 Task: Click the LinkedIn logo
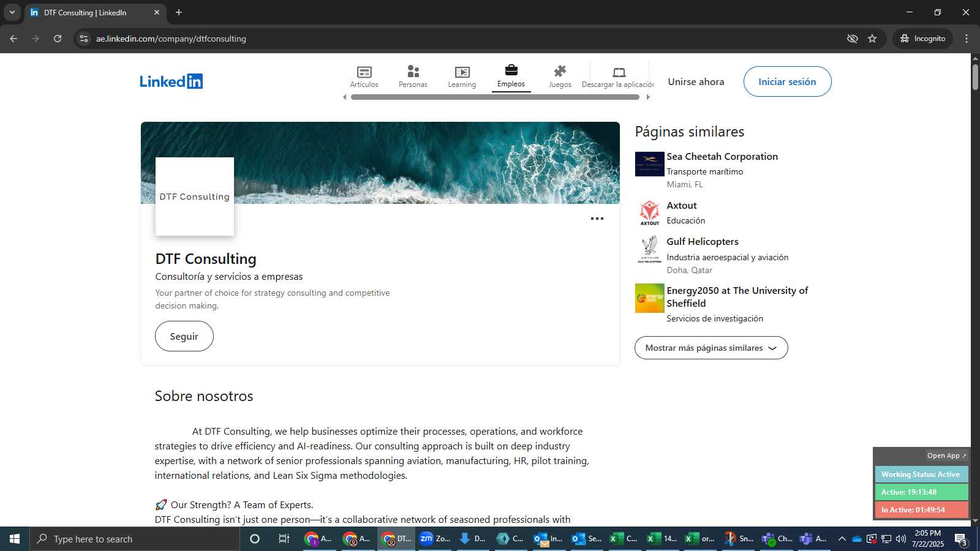tap(171, 81)
